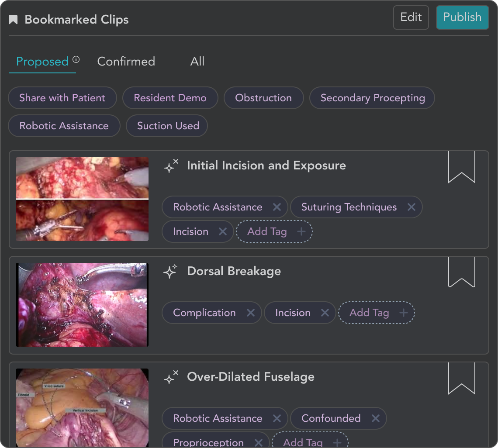Click the Bookmarked Clips heading
This screenshot has width=498, height=448.
coord(77,20)
